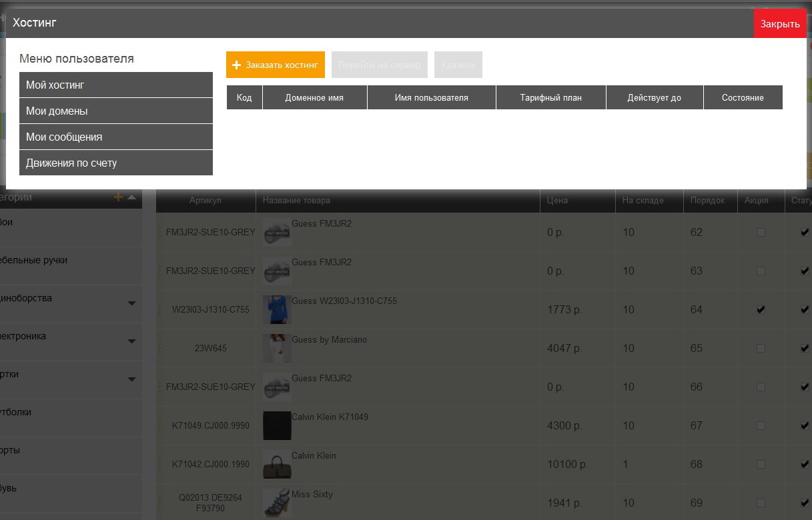Expand the Электроника category arrow
The image size is (812, 520).
point(131,341)
